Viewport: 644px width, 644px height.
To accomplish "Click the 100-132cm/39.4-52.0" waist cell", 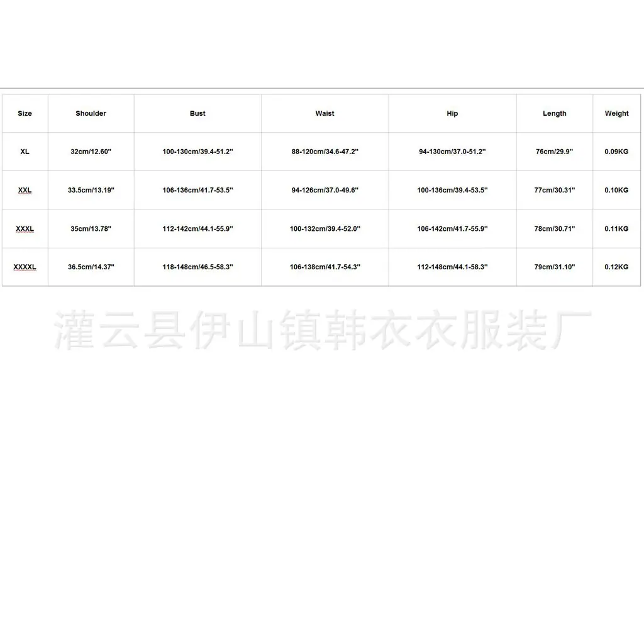I will [325, 229].
